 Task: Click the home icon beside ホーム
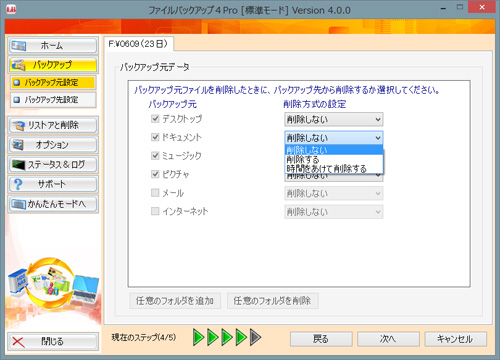18,46
